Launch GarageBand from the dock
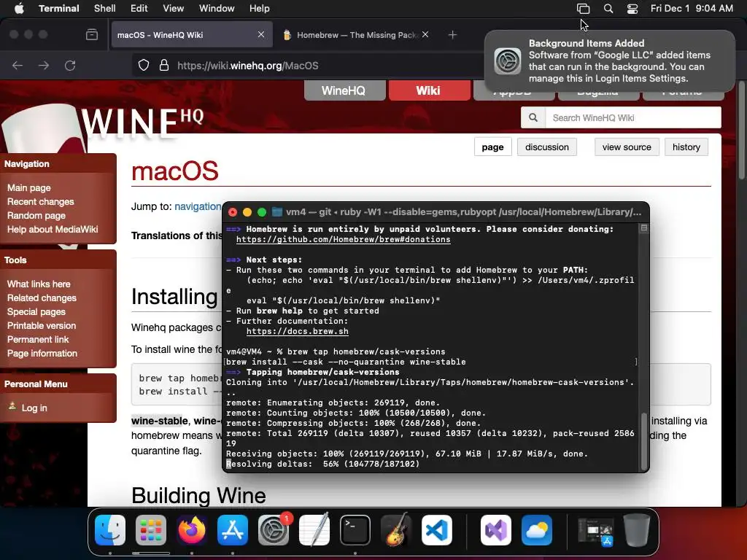Image resolution: width=747 pixels, height=560 pixels. pos(396,530)
